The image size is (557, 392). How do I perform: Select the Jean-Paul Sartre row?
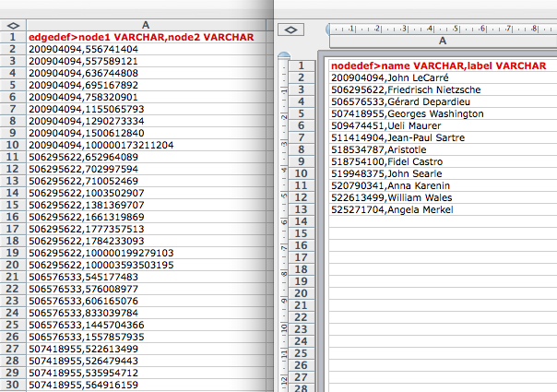pyautogui.click(x=443, y=138)
